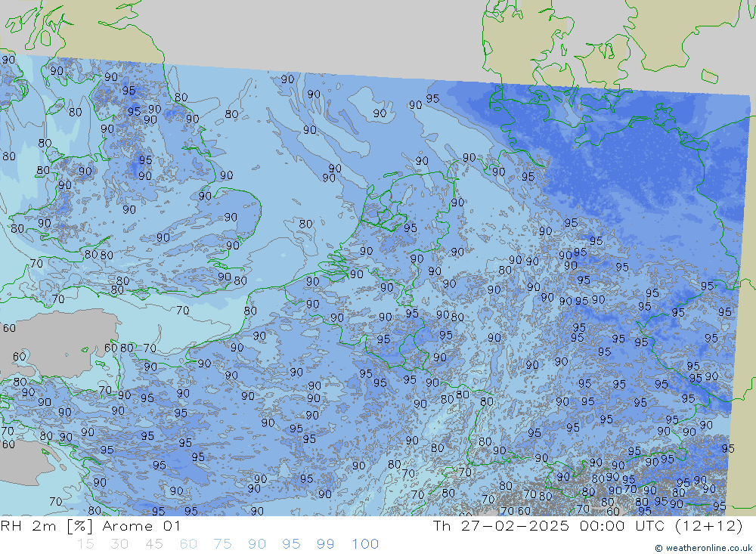Click the legend value 30
756x554 pixels.
tap(119, 544)
